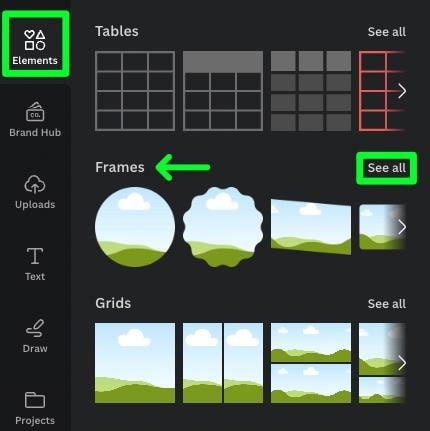Click See all next to Frames
The height and width of the screenshot is (431, 430).
point(387,168)
